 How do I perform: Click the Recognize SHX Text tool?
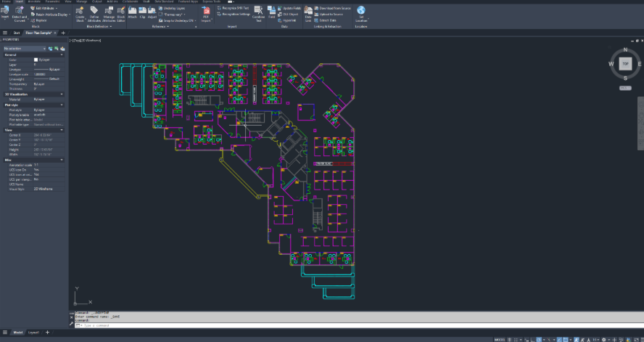[x=233, y=8]
